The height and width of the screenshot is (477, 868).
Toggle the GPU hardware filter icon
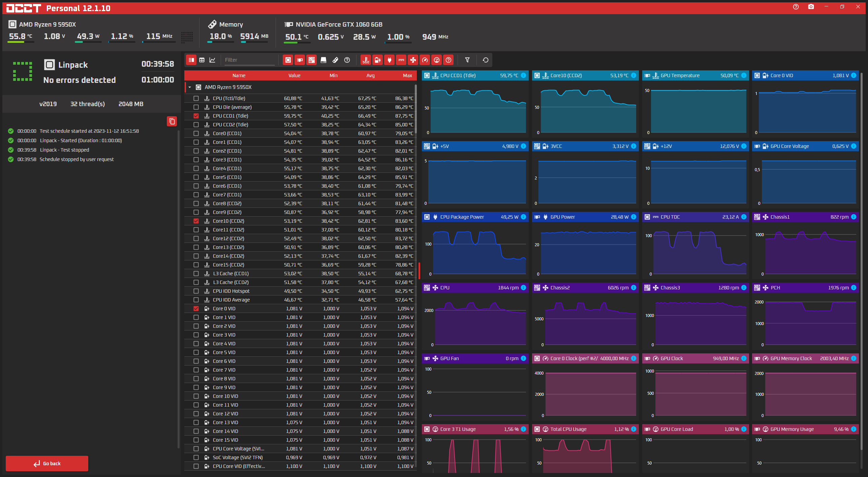pyautogui.click(x=300, y=60)
